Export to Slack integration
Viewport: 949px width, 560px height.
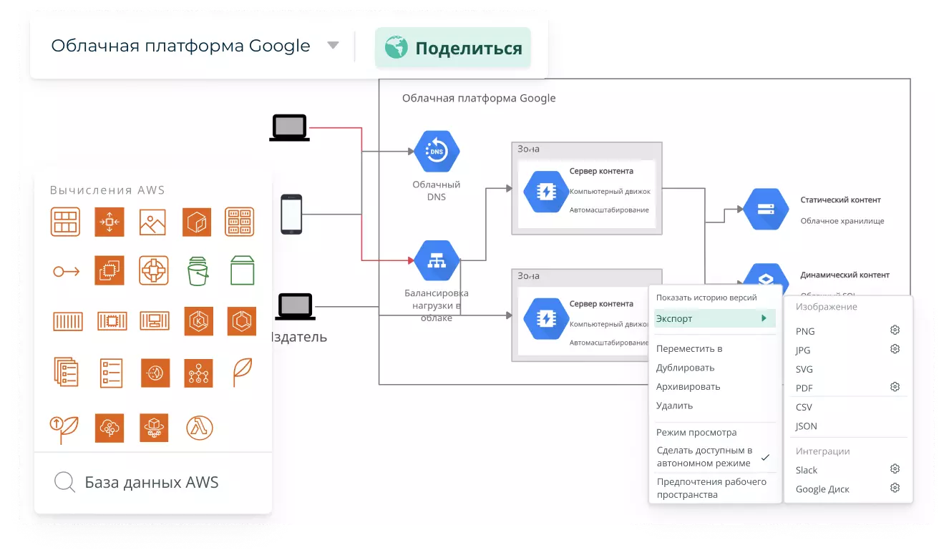tap(807, 470)
